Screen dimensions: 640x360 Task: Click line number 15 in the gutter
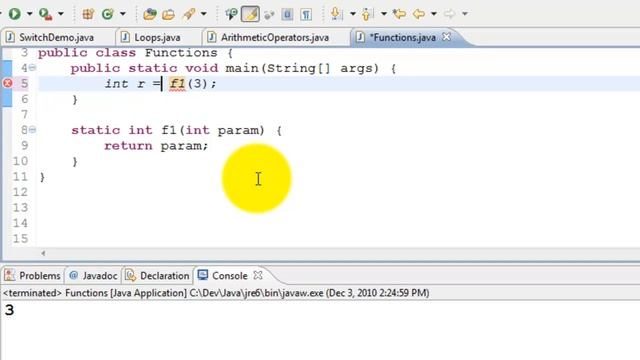tap(20, 238)
